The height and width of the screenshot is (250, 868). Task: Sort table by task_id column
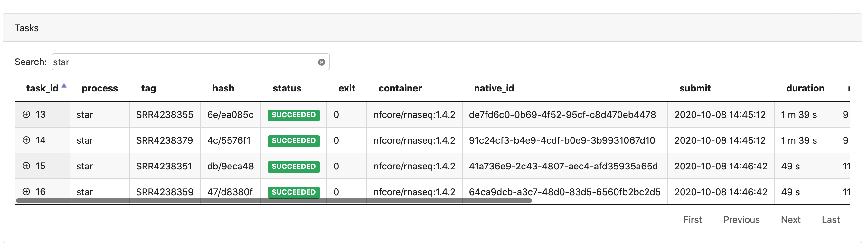(x=42, y=88)
